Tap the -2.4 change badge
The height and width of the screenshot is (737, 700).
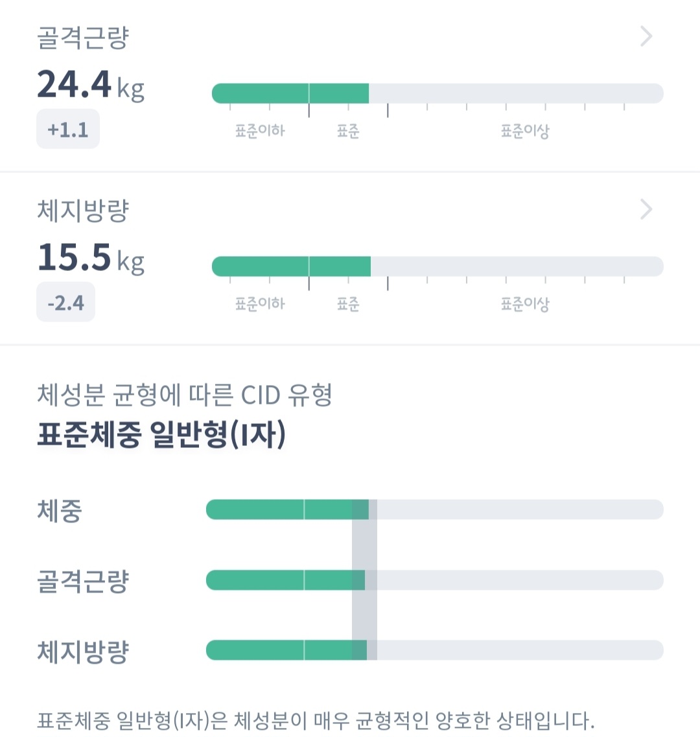click(x=65, y=303)
